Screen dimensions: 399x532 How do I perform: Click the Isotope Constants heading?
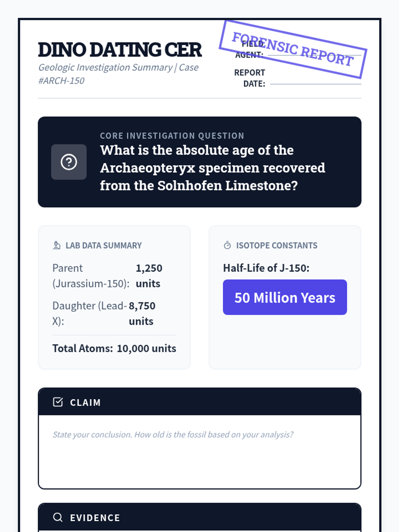[x=277, y=245]
